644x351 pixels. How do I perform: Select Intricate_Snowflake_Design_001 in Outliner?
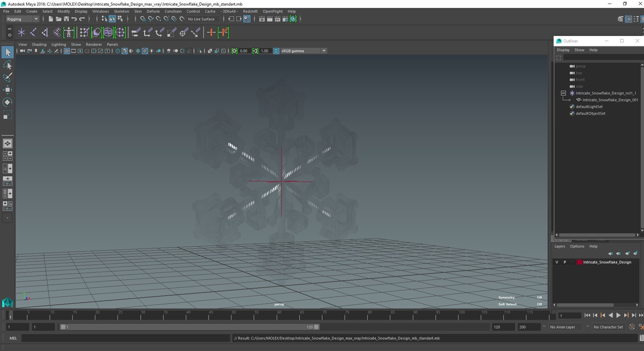click(610, 100)
